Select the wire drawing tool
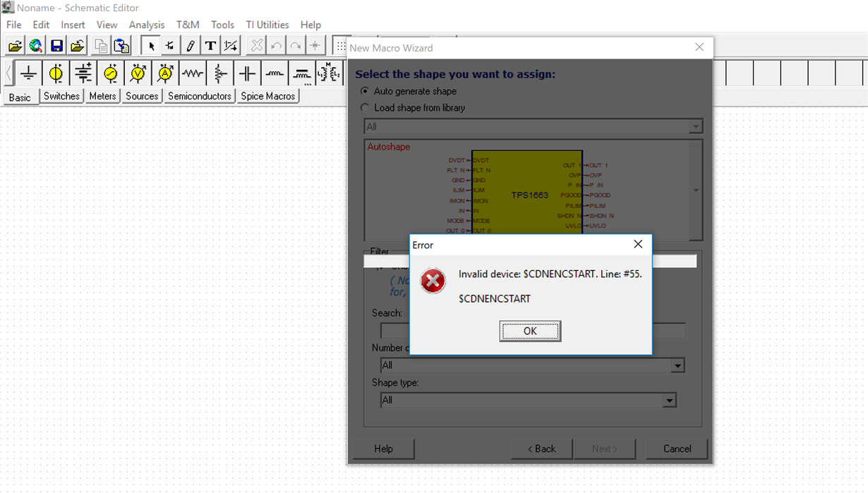 [x=170, y=46]
